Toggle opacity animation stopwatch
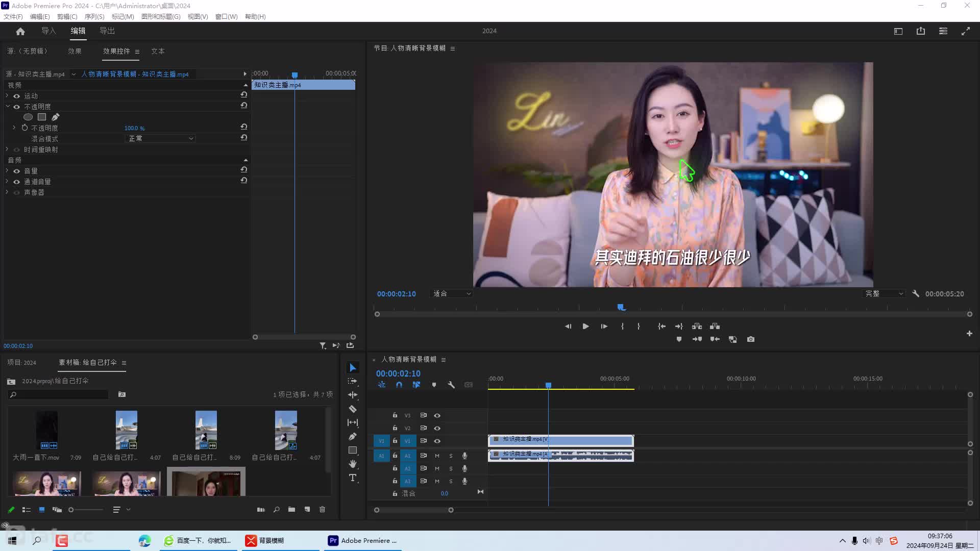 point(24,128)
